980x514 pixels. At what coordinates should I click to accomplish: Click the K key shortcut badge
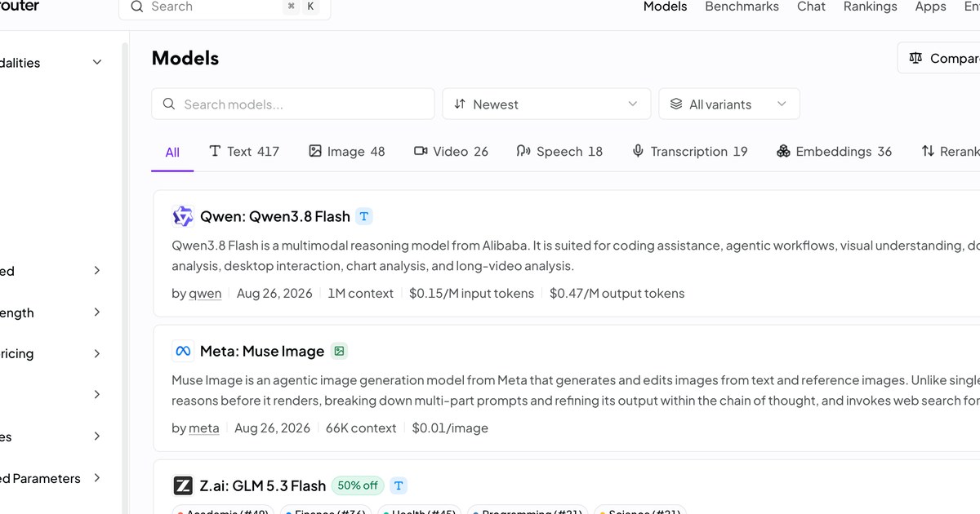[310, 6]
